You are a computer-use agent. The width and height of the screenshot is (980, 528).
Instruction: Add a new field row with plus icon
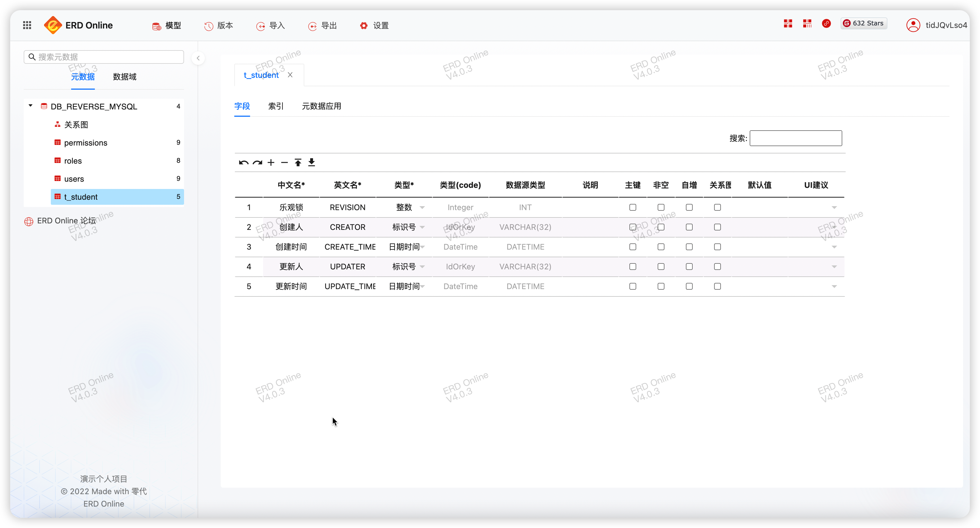271,163
